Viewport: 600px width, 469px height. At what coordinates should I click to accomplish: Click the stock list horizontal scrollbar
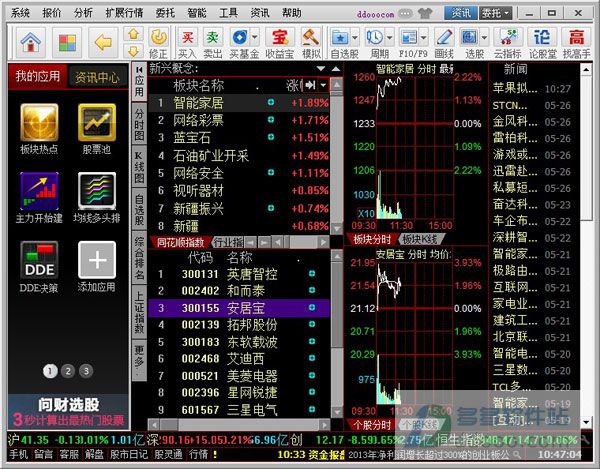click(x=239, y=425)
